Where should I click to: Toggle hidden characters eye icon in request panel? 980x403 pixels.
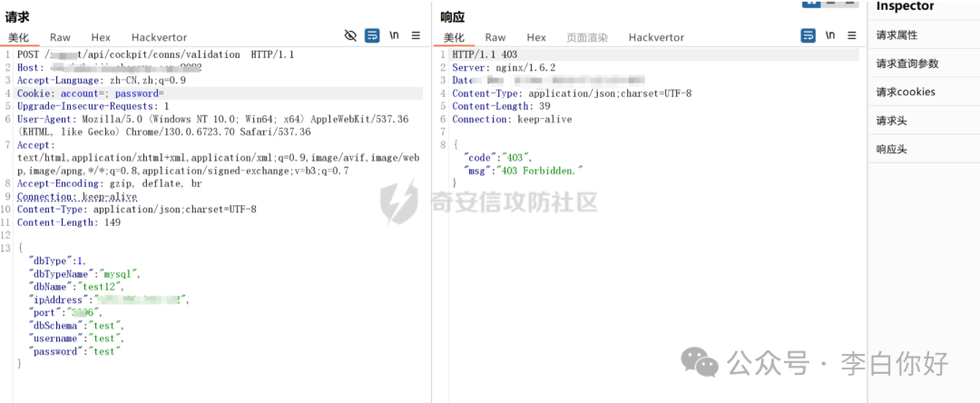click(x=351, y=35)
